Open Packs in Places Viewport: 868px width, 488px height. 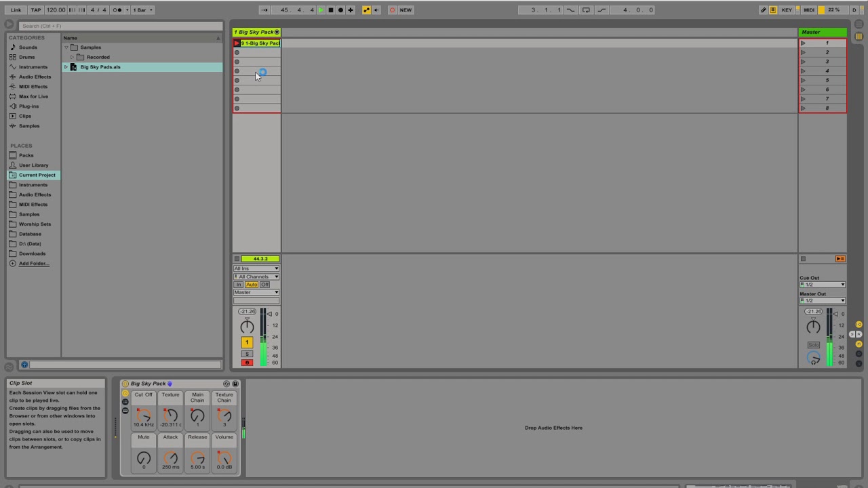[26, 155]
